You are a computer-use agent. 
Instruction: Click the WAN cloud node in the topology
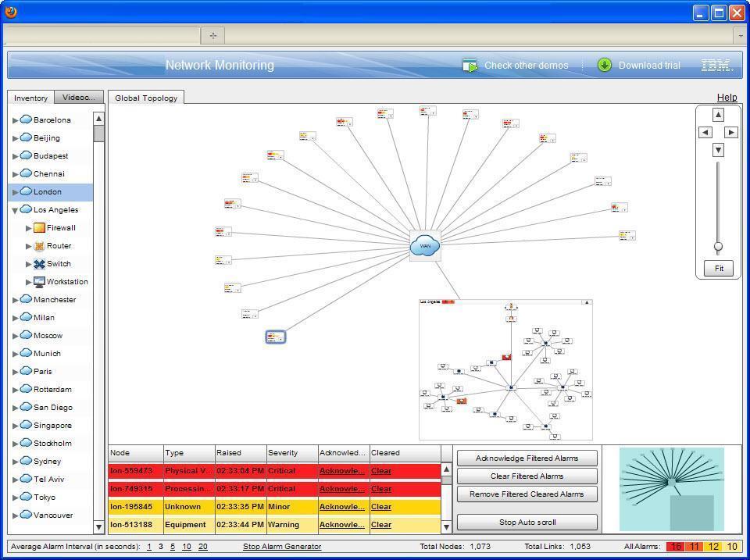(424, 245)
